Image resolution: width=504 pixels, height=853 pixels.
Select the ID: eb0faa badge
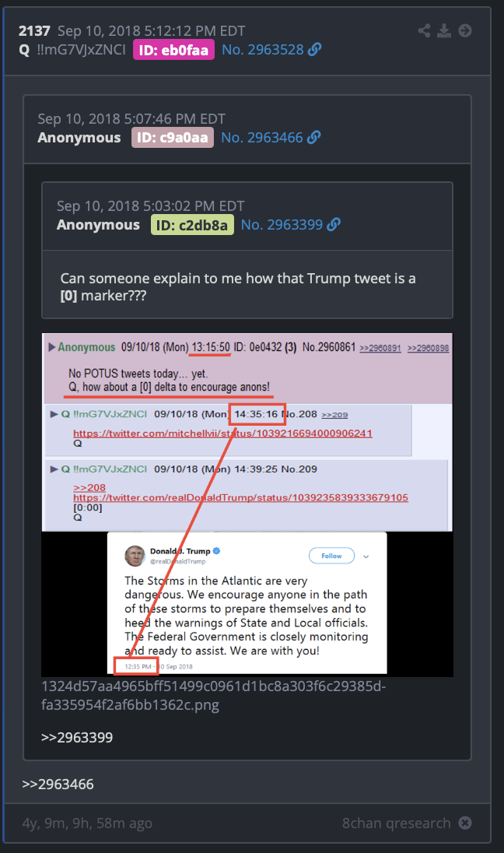pyautogui.click(x=174, y=50)
